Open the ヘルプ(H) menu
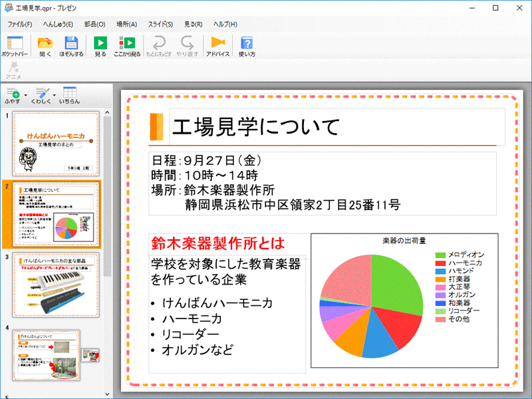 (225, 25)
